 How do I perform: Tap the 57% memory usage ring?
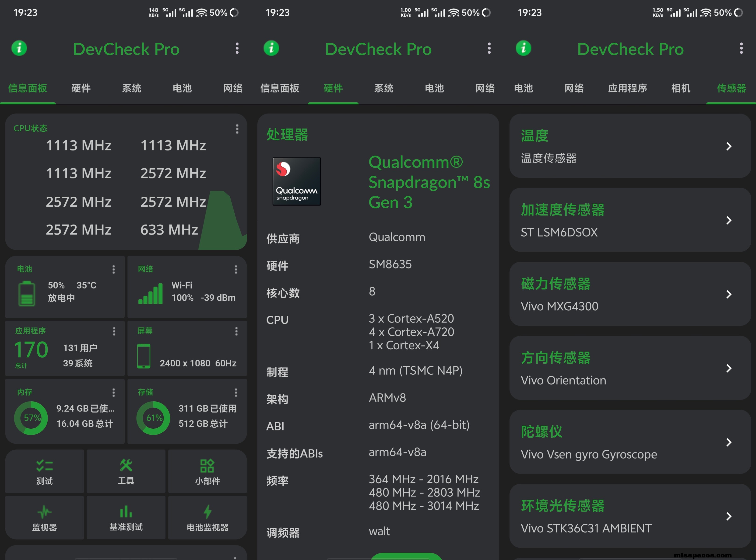[x=31, y=418]
